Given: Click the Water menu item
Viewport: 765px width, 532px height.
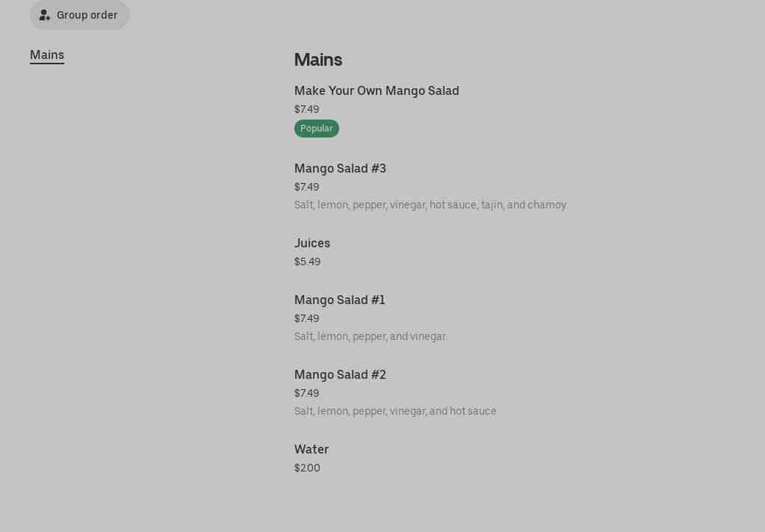Looking at the screenshot, I should pyautogui.click(x=312, y=449).
